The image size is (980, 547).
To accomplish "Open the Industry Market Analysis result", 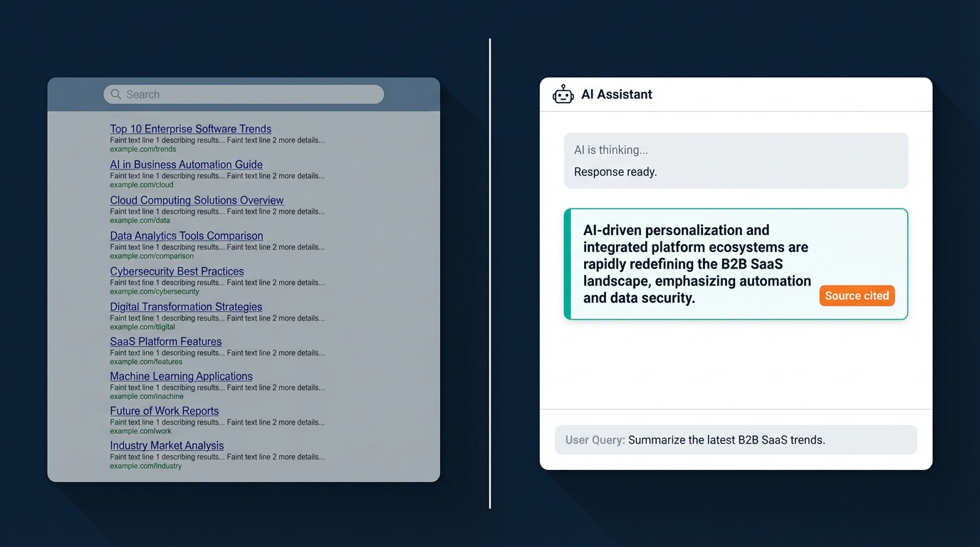I will tap(167, 445).
